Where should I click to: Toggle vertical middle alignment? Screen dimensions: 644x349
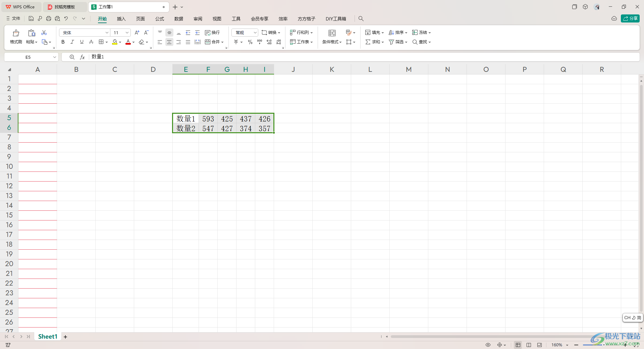[169, 33]
